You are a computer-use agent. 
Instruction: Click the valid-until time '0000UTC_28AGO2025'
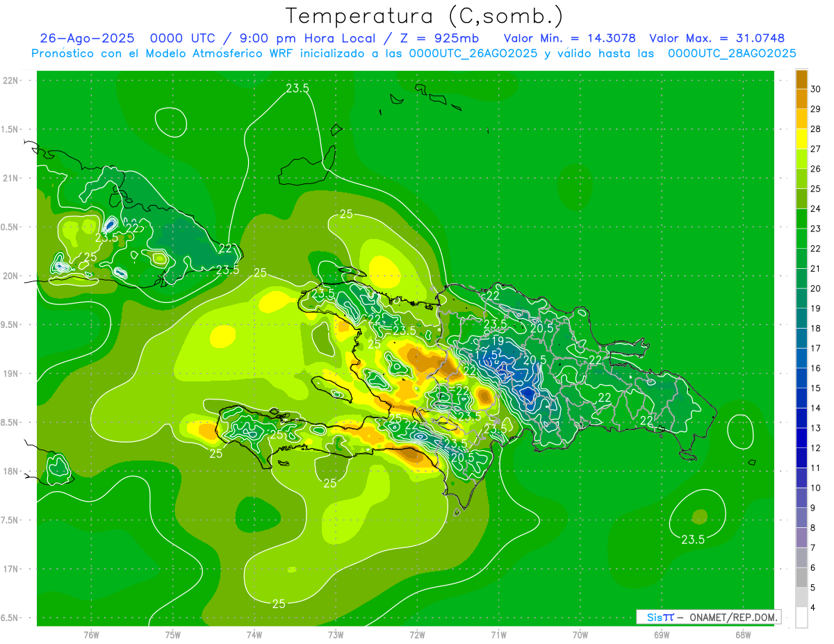tap(732, 53)
